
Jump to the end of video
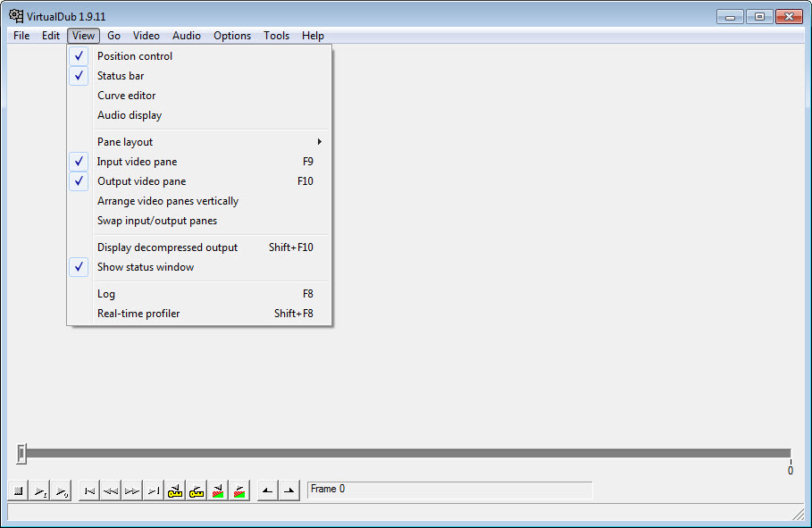coord(154,490)
